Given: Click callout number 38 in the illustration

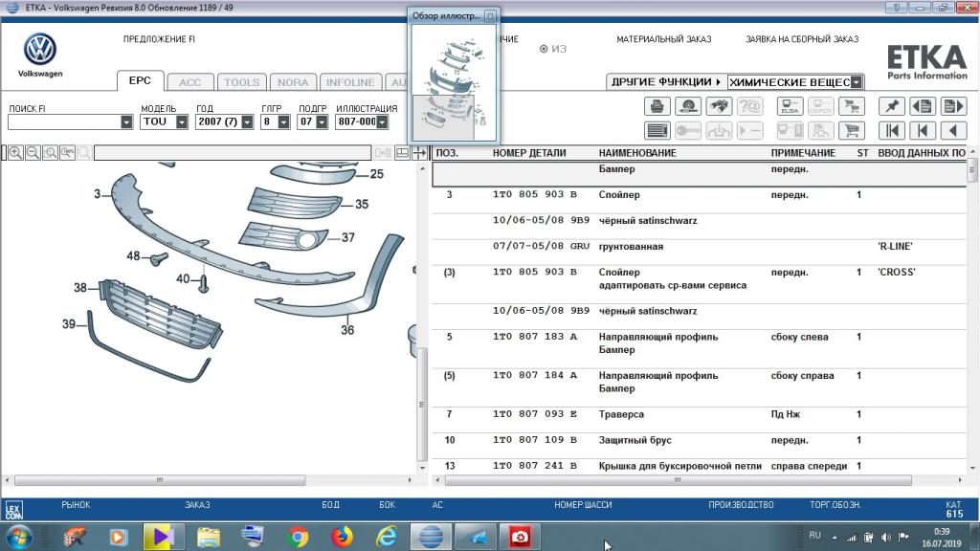Looking at the screenshot, I should (80, 287).
